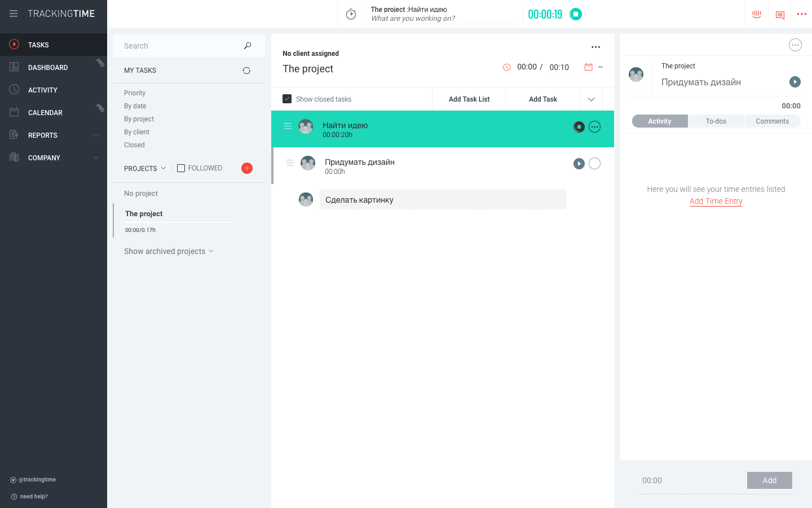Switch to the Comments tab
The height and width of the screenshot is (508, 812).
point(773,121)
